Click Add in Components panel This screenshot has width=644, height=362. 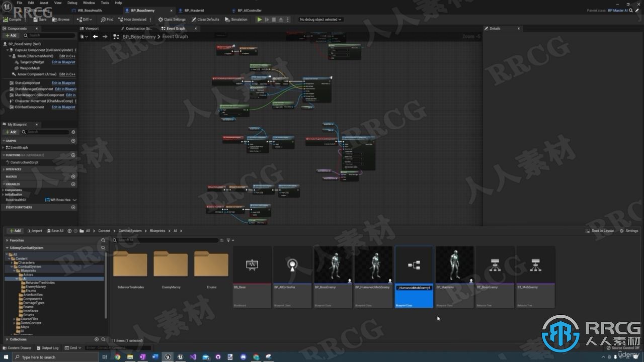click(x=11, y=35)
